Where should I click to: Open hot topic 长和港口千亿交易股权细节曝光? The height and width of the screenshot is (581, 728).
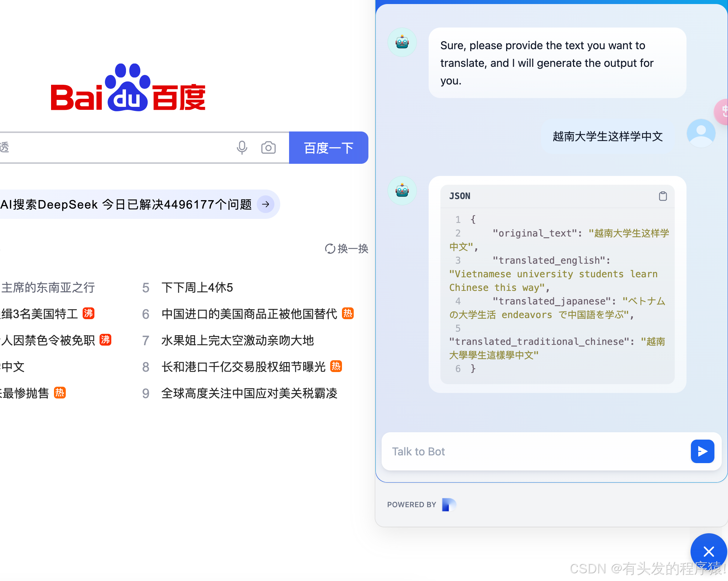pyautogui.click(x=243, y=367)
